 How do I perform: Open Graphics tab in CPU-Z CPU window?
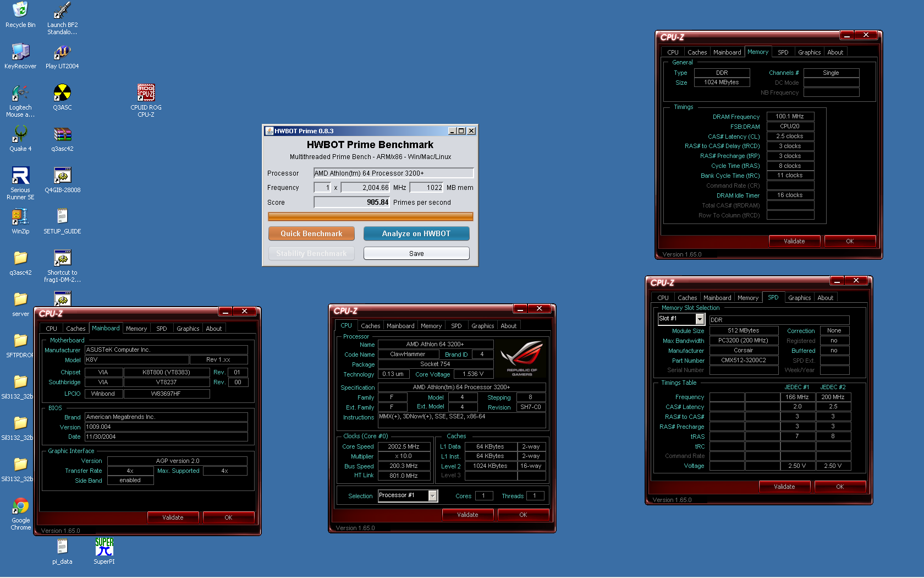pos(483,326)
